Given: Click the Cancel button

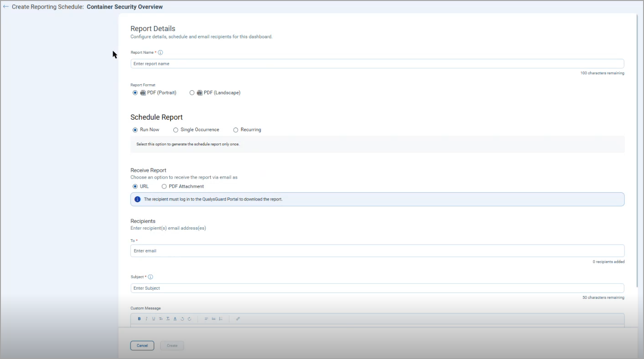Looking at the screenshot, I should [x=142, y=346].
